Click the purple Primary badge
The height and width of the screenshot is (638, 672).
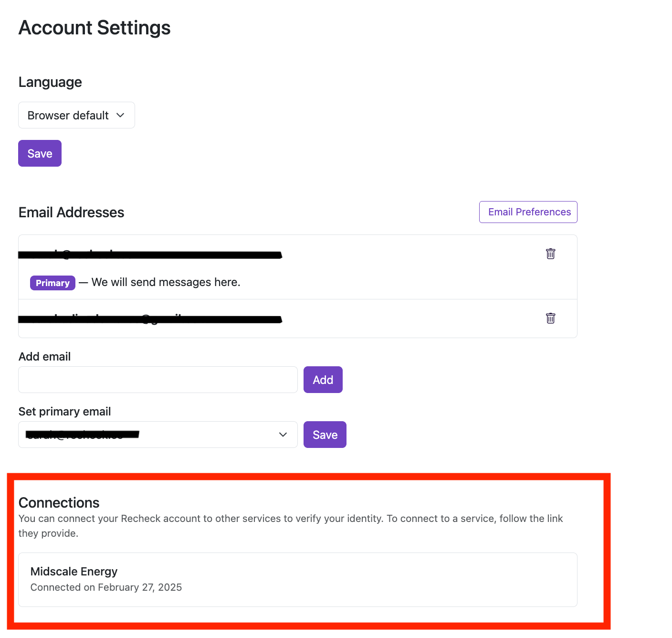pyautogui.click(x=52, y=283)
